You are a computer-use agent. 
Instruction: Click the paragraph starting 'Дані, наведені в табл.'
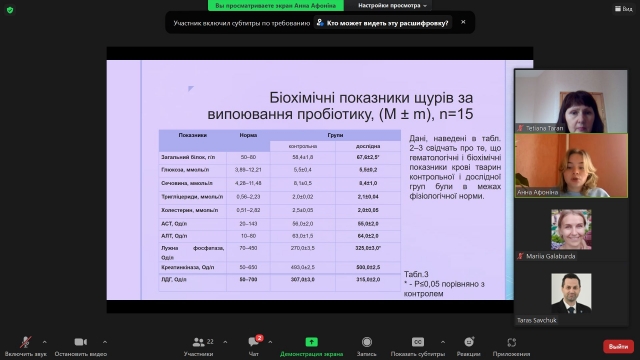[x=455, y=167]
